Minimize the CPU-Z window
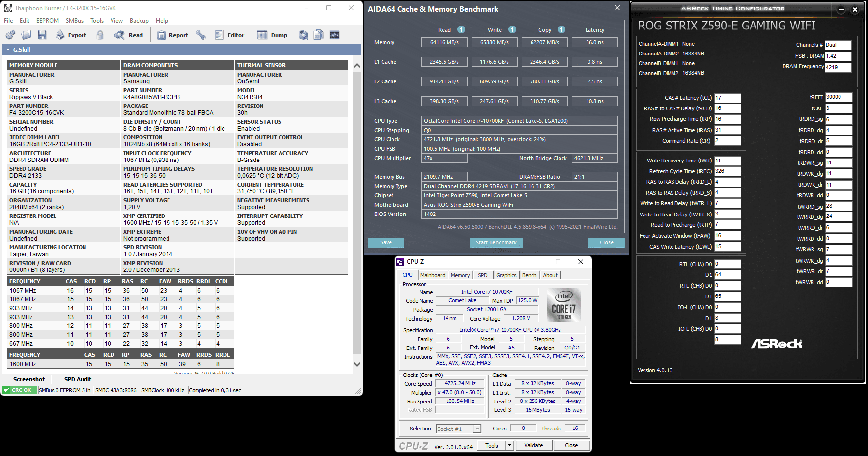The image size is (868, 456). coord(536,262)
